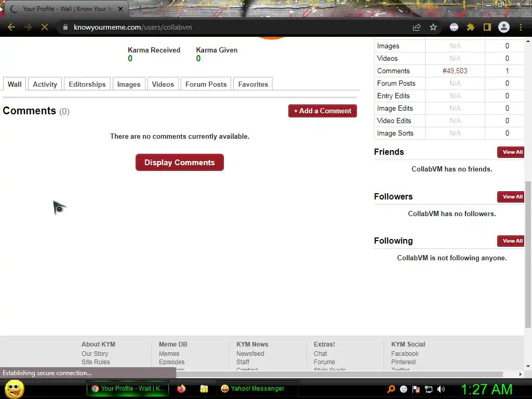View all Friends
The height and width of the screenshot is (399, 532).
click(x=512, y=152)
